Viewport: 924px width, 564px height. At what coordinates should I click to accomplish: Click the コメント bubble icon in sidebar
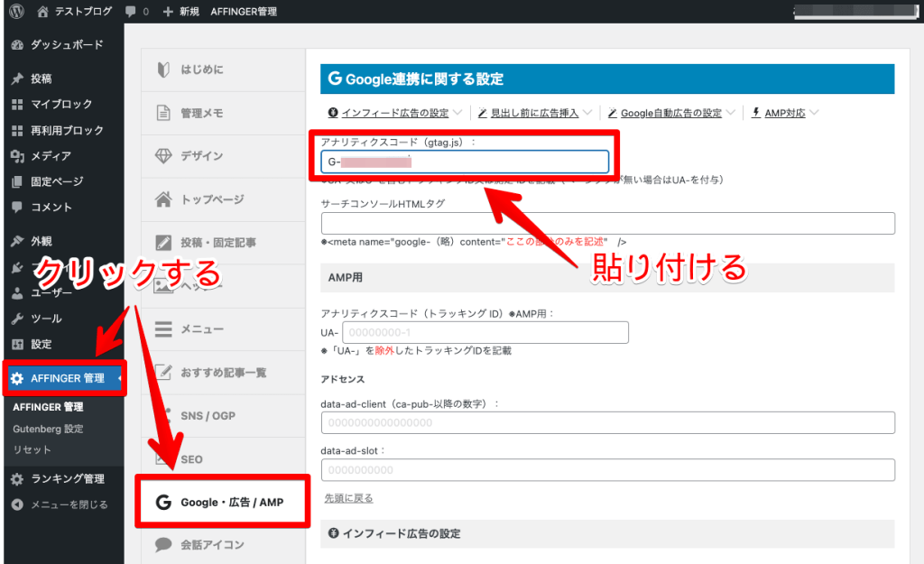(17, 207)
